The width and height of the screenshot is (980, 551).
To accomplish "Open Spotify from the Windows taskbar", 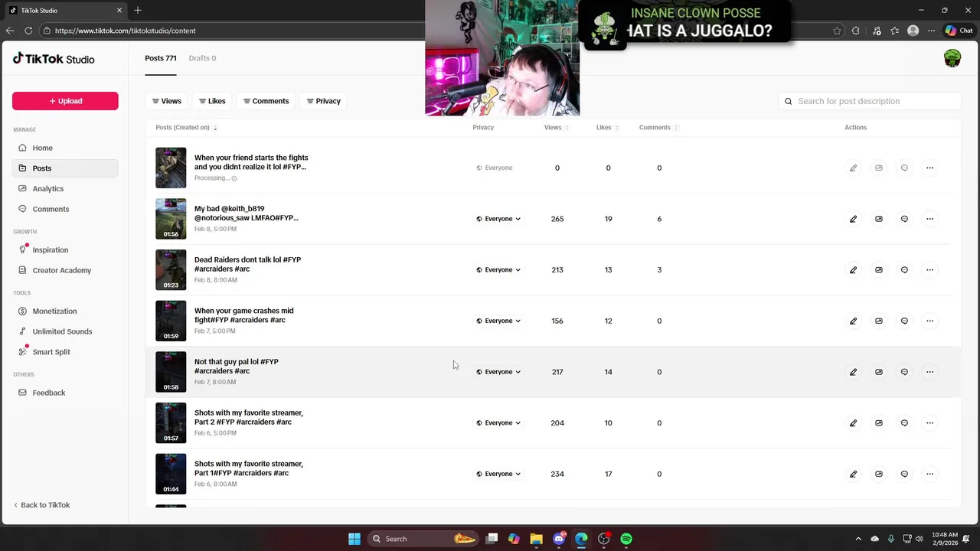I will 626,539.
